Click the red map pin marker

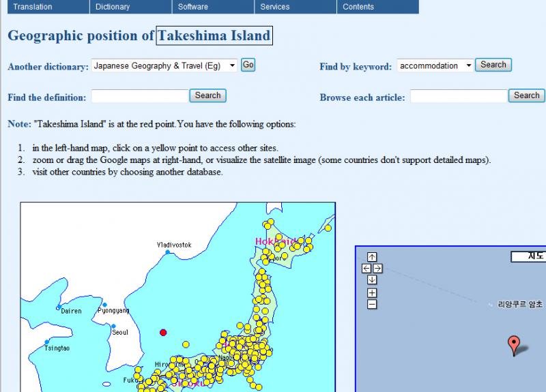pyautogui.click(x=515, y=344)
